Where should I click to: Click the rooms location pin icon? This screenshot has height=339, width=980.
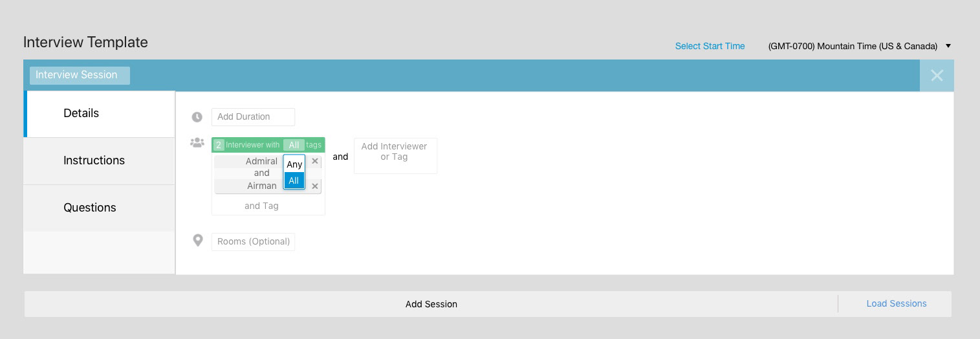[x=198, y=241]
